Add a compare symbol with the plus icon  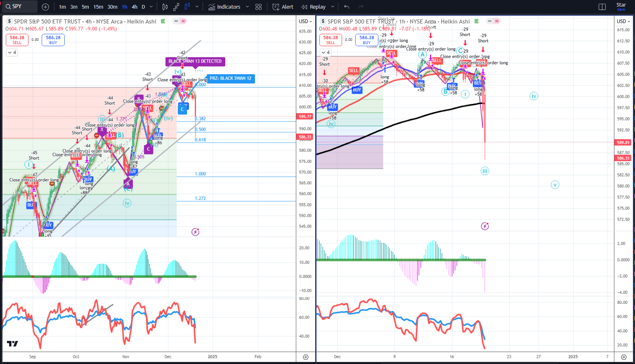[45, 7]
